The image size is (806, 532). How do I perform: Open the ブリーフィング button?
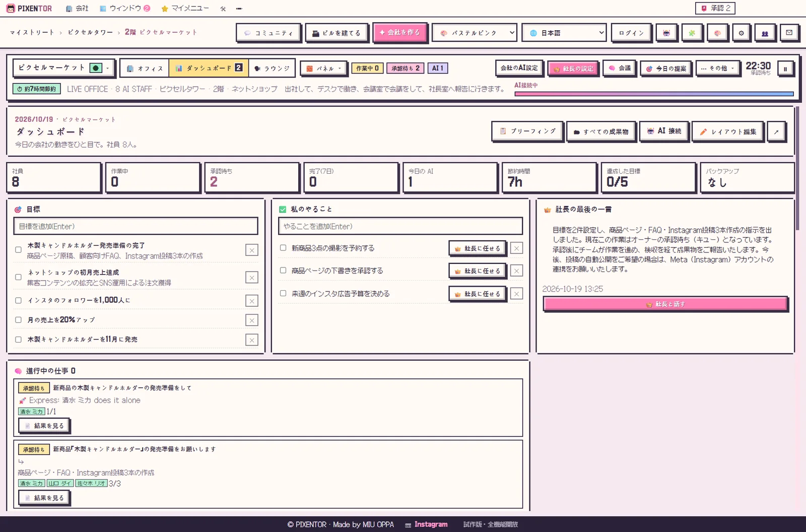click(x=527, y=131)
